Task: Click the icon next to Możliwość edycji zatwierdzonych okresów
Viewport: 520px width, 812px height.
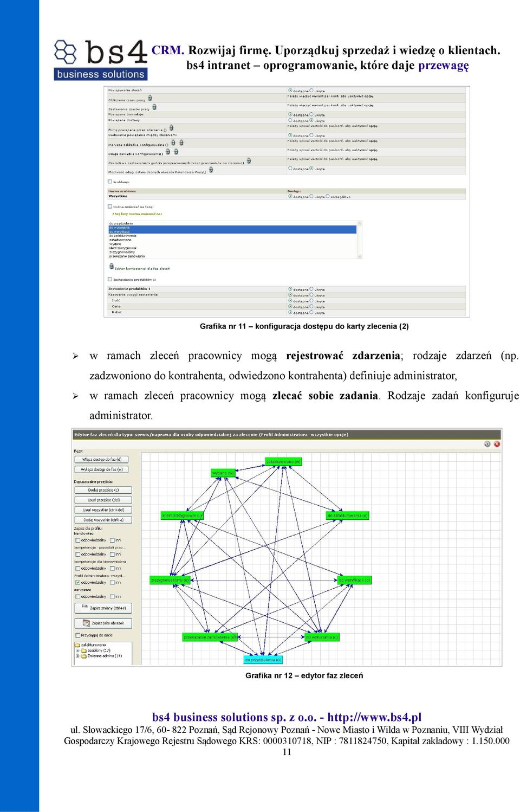Action: point(211,170)
